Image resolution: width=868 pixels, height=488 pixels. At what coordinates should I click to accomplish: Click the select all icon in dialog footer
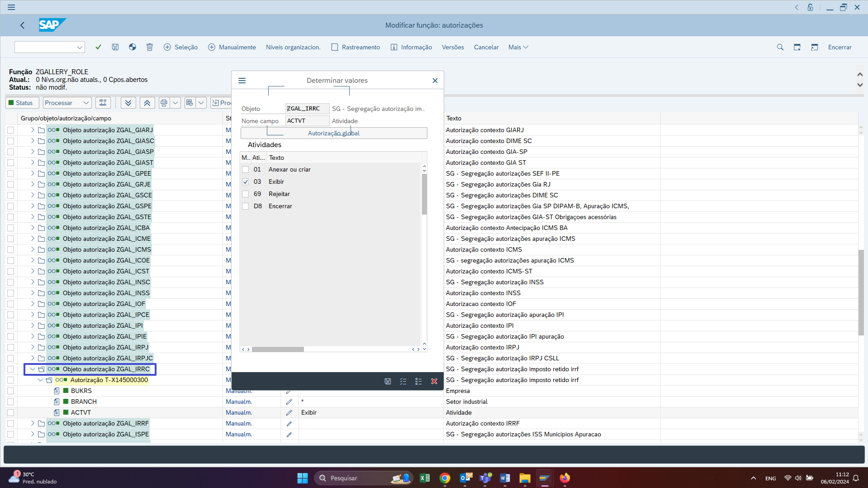403,382
